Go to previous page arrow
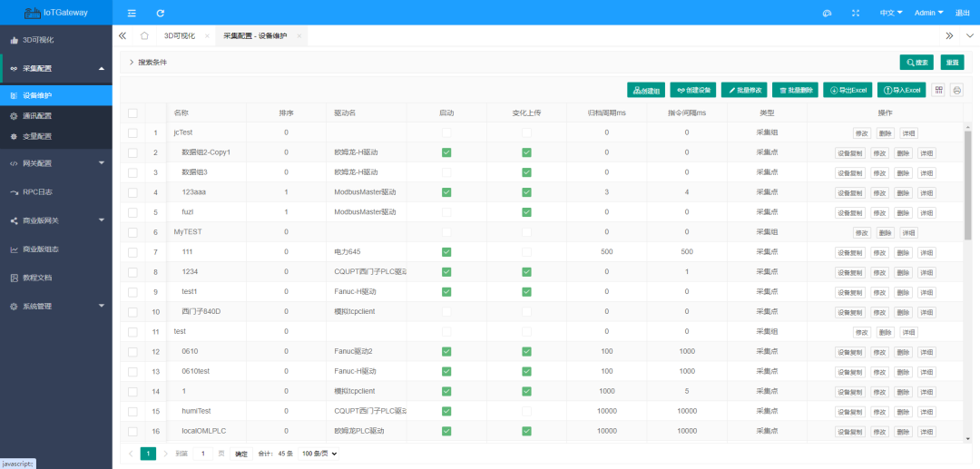The height and width of the screenshot is (469, 980). (131, 454)
